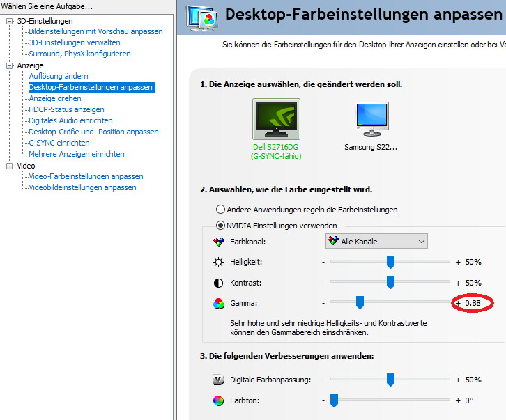Open 'Surround, PhysX konfigurieren' page
The height and width of the screenshot is (420, 506).
point(79,54)
